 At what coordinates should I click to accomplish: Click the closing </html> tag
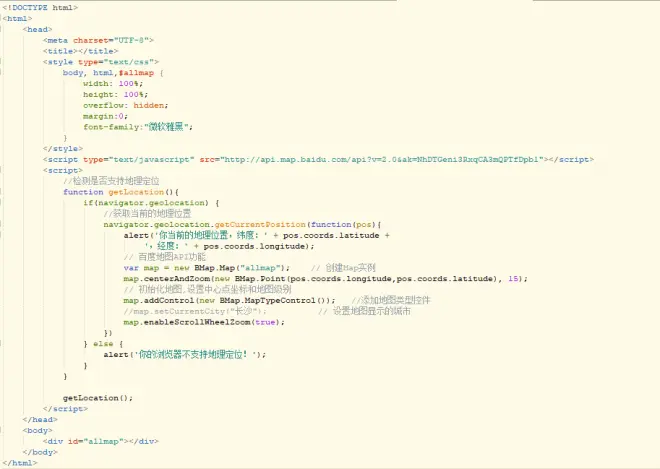pos(20,463)
